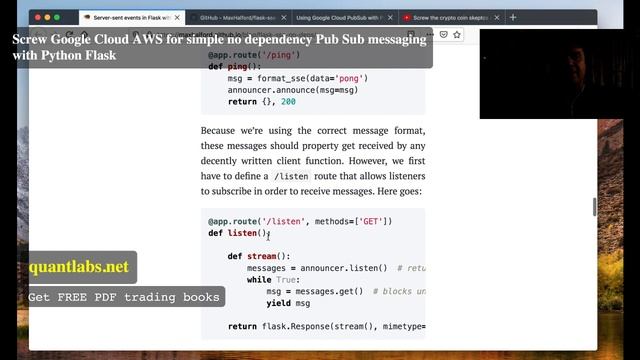The image size is (640, 360).
Task: Click the code line "while True:"
Action: (x=273, y=280)
